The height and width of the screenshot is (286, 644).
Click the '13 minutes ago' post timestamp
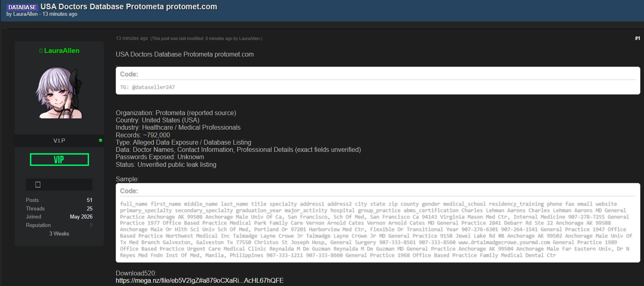coord(132,38)
